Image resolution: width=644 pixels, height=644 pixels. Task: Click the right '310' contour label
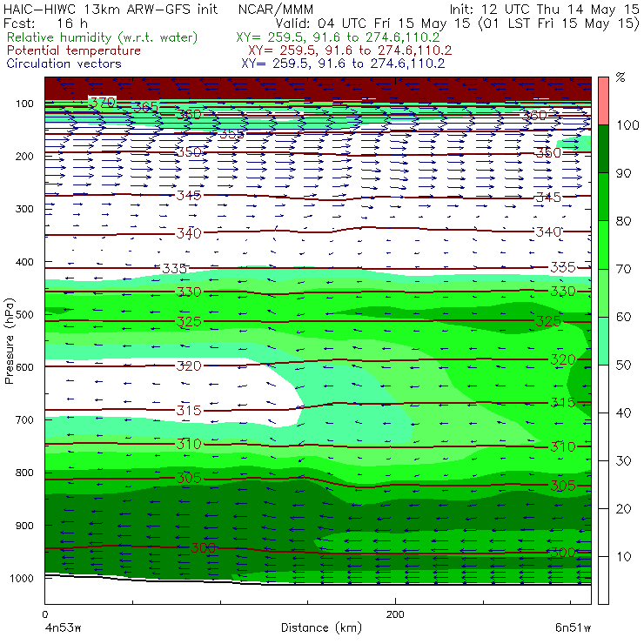[563, 446]
